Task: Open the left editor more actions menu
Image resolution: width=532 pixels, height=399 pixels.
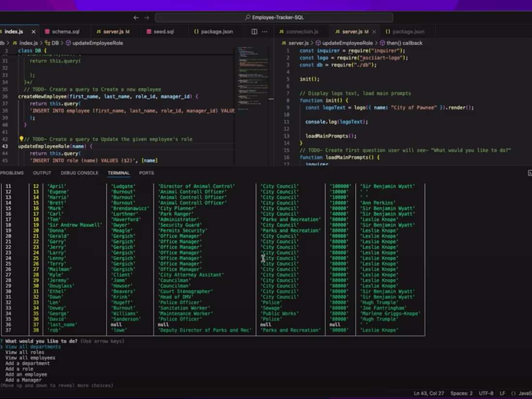Action: [x=265, y=31]
